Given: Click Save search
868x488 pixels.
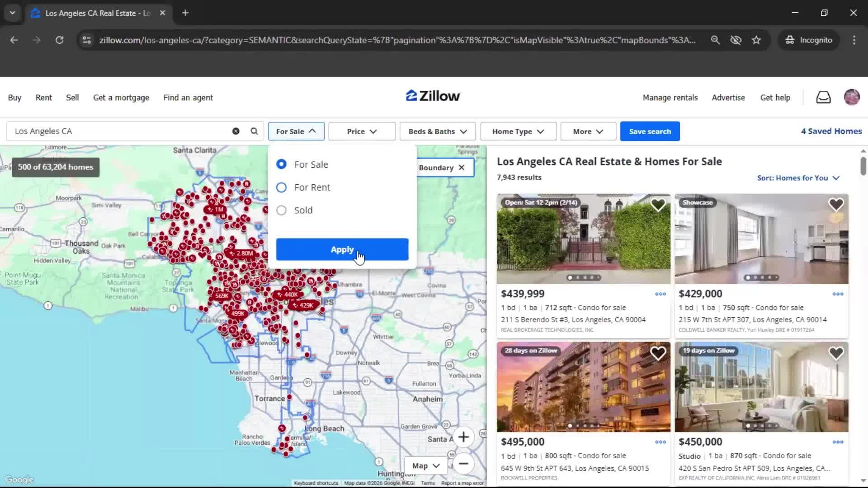Looking at the screenshot, I should (x=650, y=131).
